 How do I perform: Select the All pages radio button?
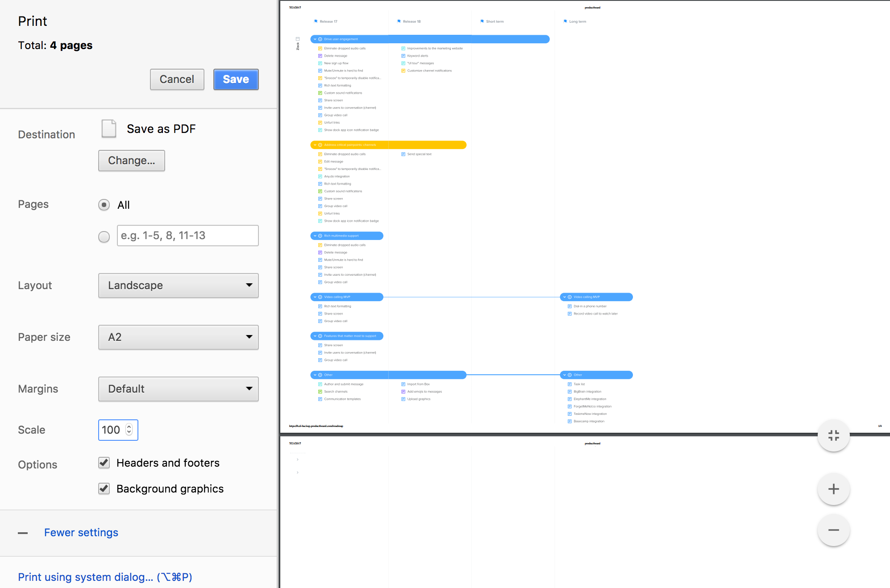104,205
